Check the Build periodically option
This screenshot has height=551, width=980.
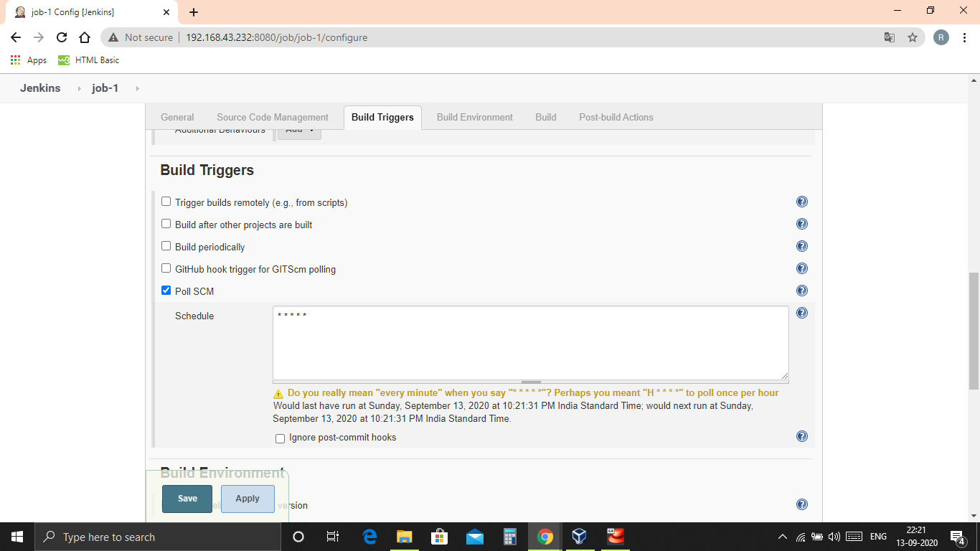(x=166, y=246)
